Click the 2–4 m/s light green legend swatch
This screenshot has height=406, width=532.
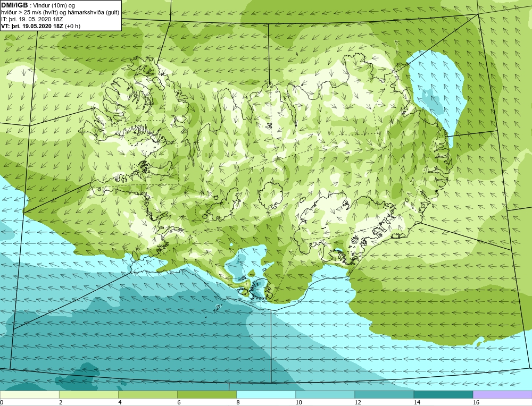(x=88, y=394)
